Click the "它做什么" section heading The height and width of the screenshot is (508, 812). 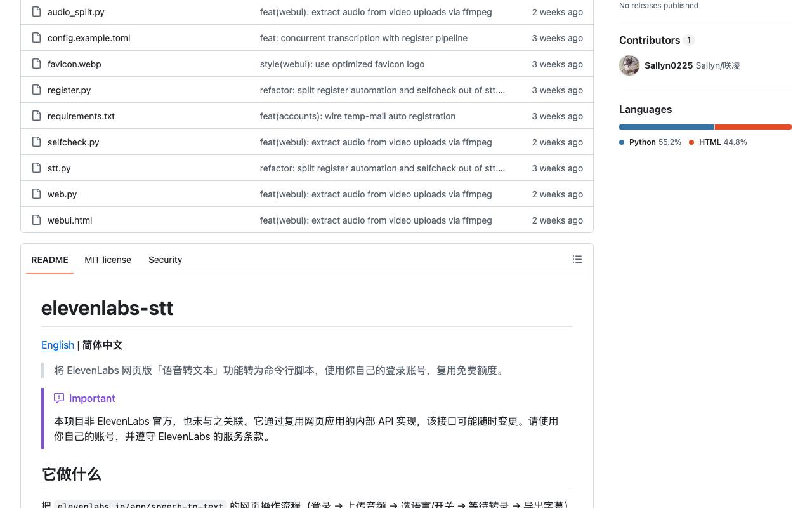(x=71, y=474)
